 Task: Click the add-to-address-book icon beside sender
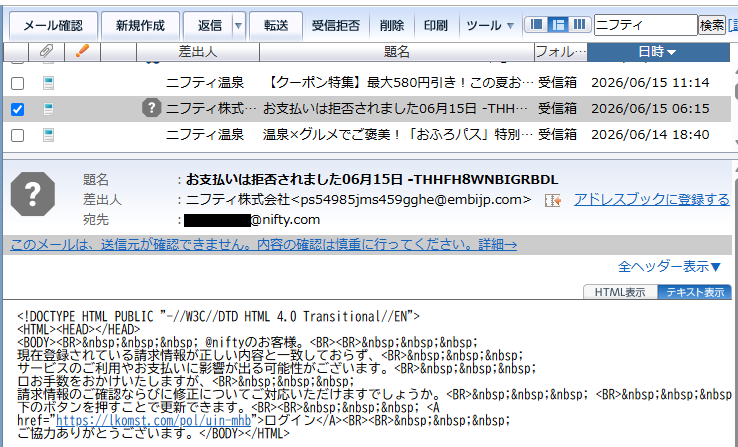point(553,200)
